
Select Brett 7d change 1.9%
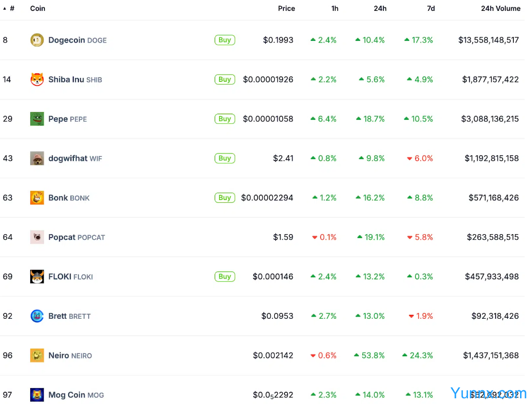(x=421, y=316)
